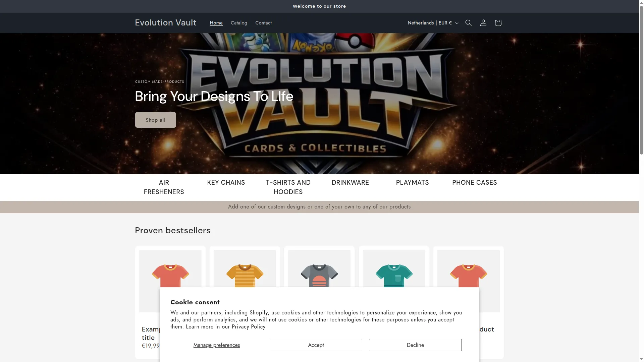
Task: Open the gray sunset t-shirt product image
Action: [319, 269]
